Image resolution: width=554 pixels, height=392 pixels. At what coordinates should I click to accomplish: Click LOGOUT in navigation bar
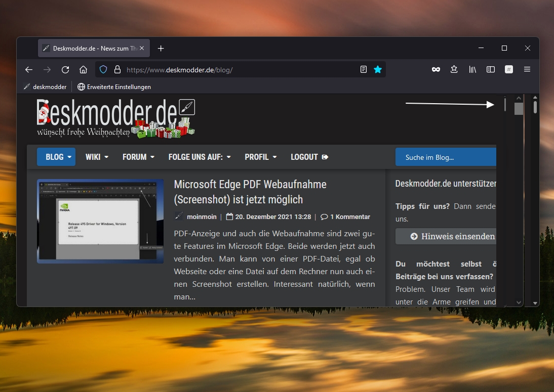[309, 157]
